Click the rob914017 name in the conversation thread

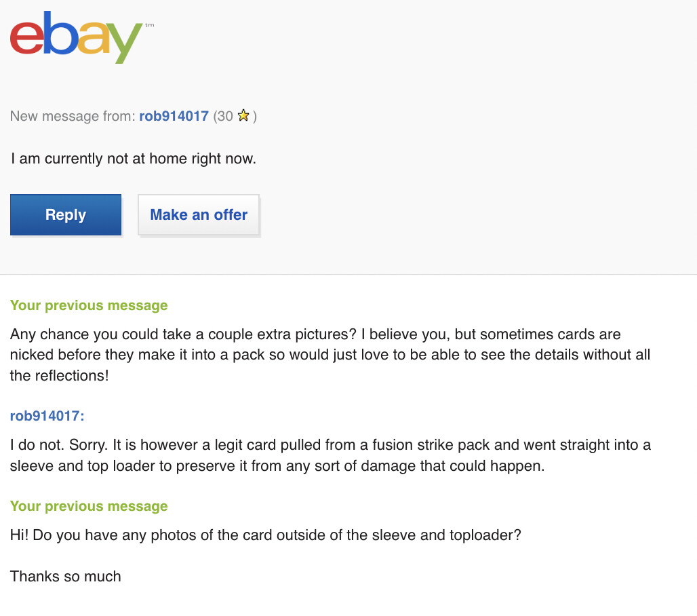[47, 416]
